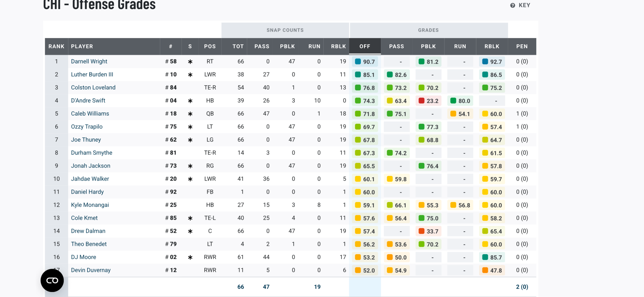Open Luther Burden III player link
644x297 pixels.
[x=92, y=75]
